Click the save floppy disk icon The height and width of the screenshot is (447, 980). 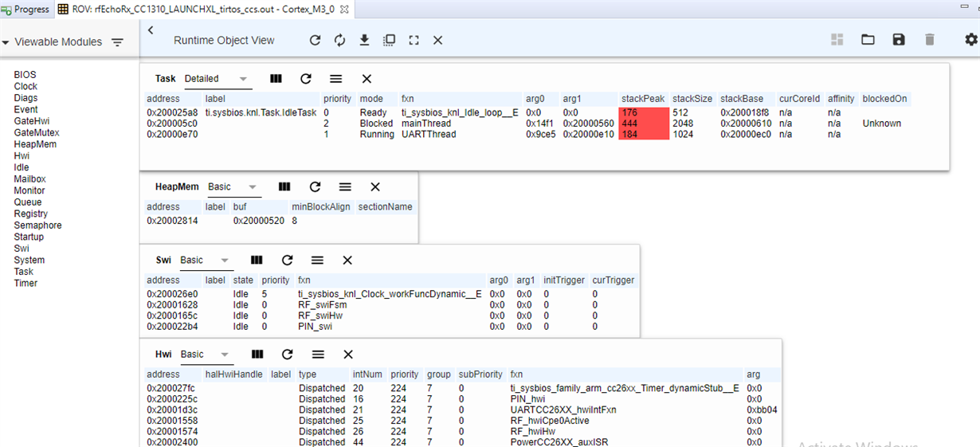pos(899,39)
